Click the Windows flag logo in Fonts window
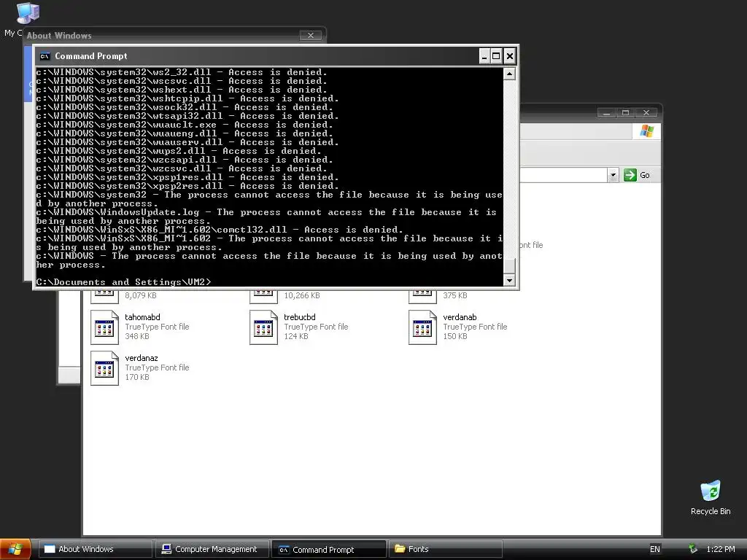 pyautogui.click(x=646, y=131)
